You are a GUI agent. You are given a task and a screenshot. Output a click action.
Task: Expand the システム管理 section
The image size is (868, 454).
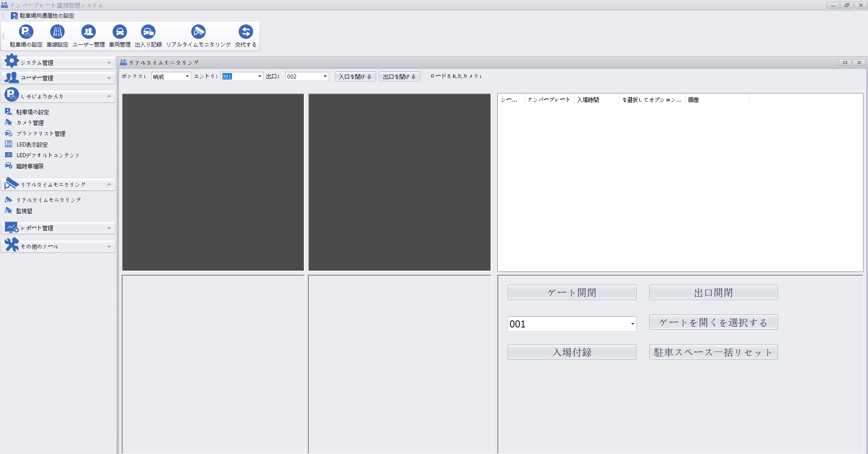58,63
